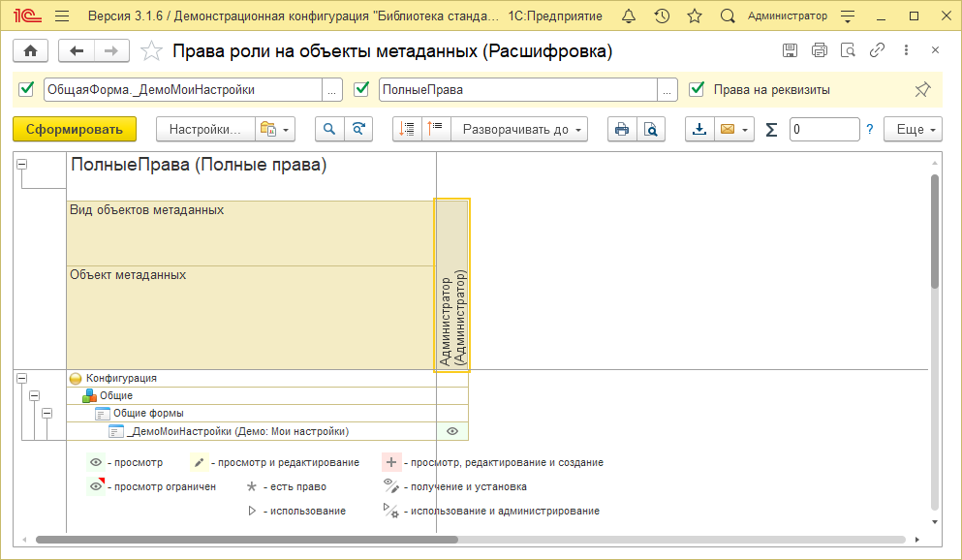Collapse all report groups
This screenshot has width=962, height=560.
436,130
